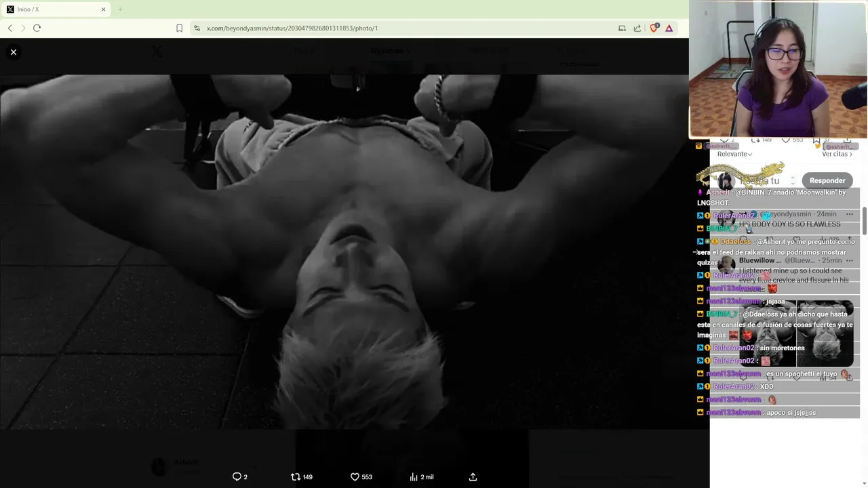The image size is (868, 488).
Task: Open the cast/screen icon in toolbar
Action: [622, 28]
